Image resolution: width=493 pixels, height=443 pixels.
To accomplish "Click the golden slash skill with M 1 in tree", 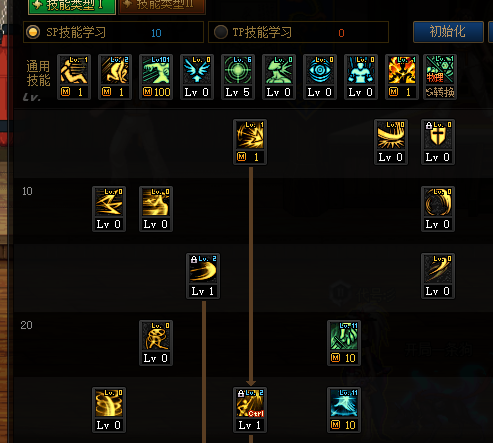I will pos(250,142).
